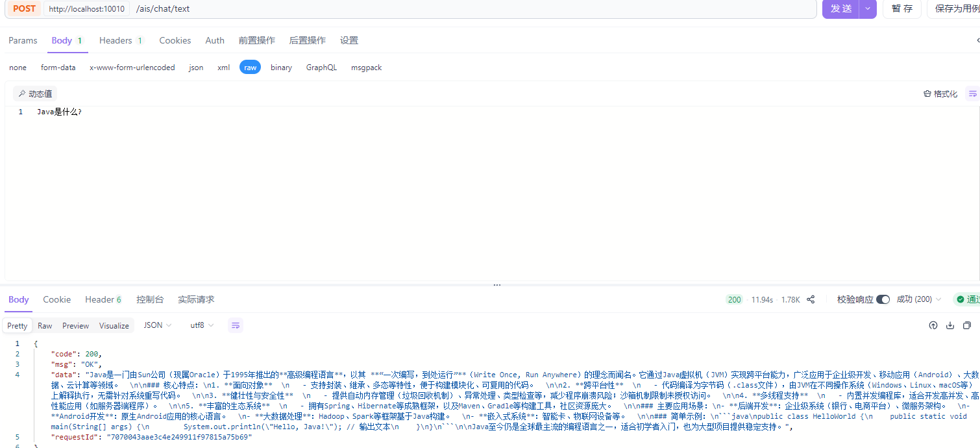Click the 11.94s response time

763,299
